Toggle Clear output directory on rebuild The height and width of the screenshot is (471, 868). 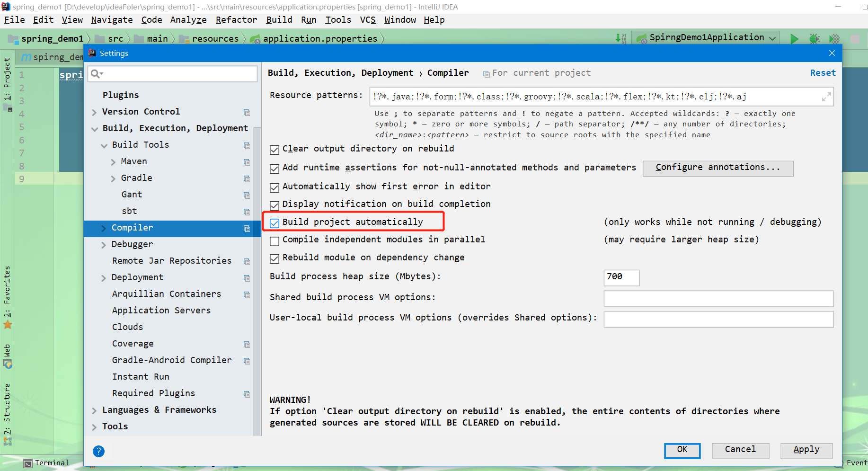click(275, 150)
